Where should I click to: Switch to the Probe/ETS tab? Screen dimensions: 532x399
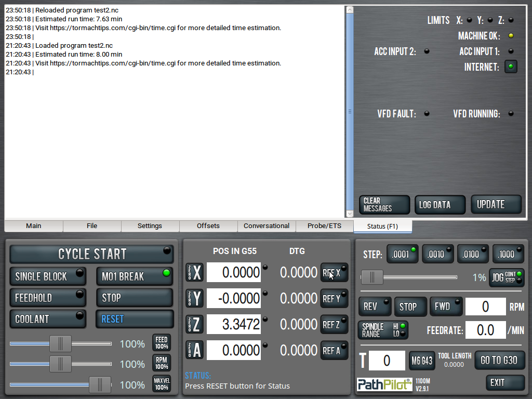click(x=324, y=226)
